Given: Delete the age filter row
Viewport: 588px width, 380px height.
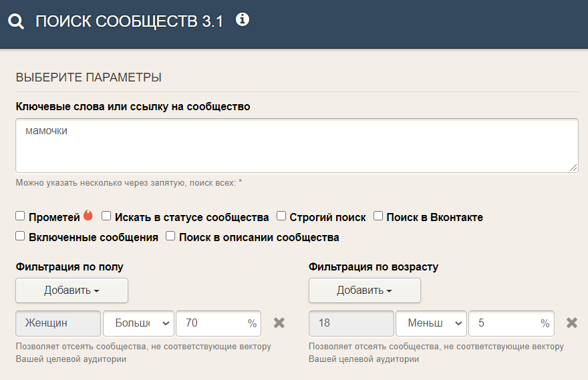Looking at the screenshot, I should (x=572, y=323).
